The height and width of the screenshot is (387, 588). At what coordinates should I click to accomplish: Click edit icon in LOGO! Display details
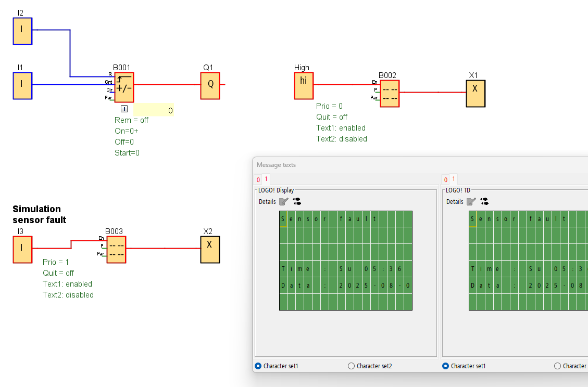[x=283, y=202]
